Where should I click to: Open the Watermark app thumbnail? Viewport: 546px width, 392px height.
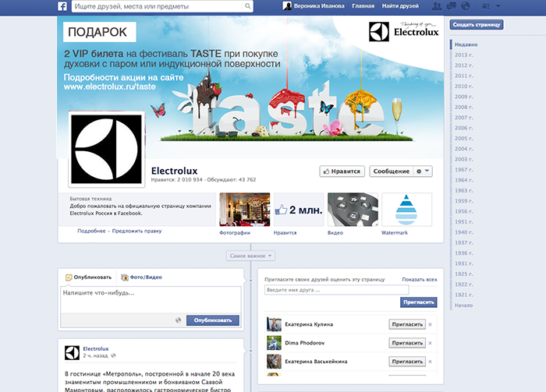(406, 210)
